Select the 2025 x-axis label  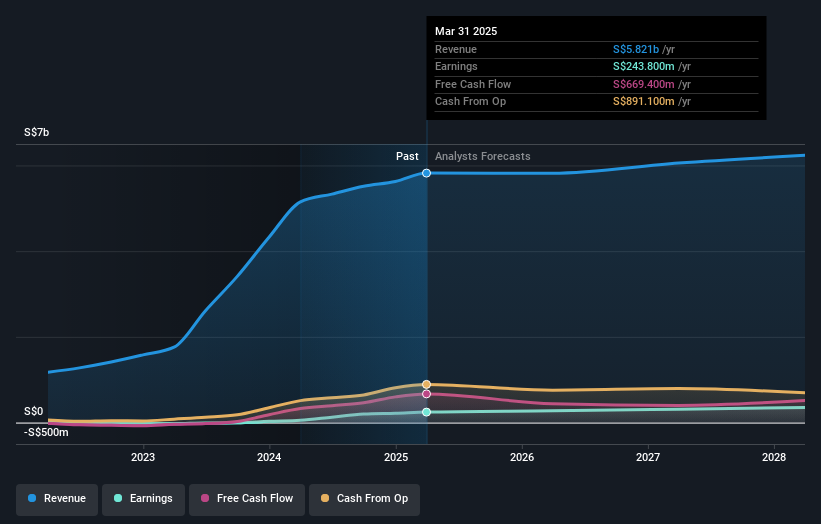[x=396, y=458]
